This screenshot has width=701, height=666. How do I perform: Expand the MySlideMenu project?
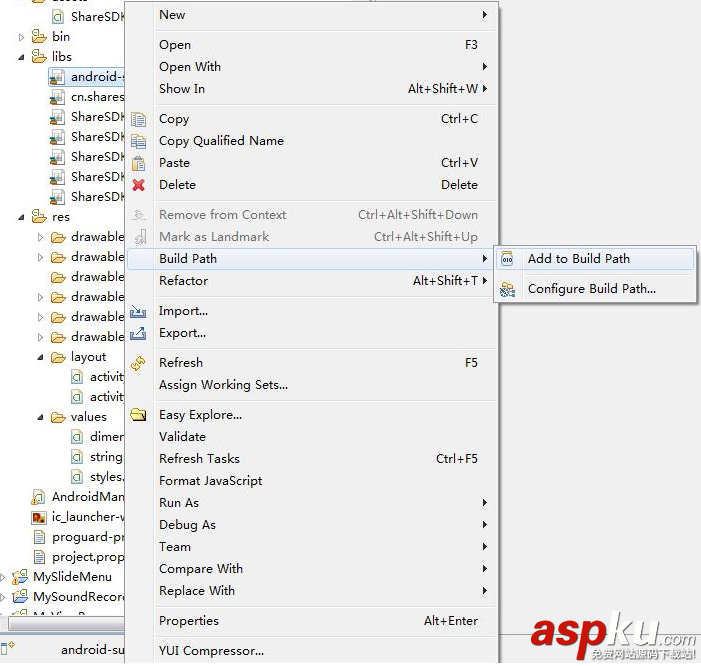pyautogui.click(x=3, y=577)
